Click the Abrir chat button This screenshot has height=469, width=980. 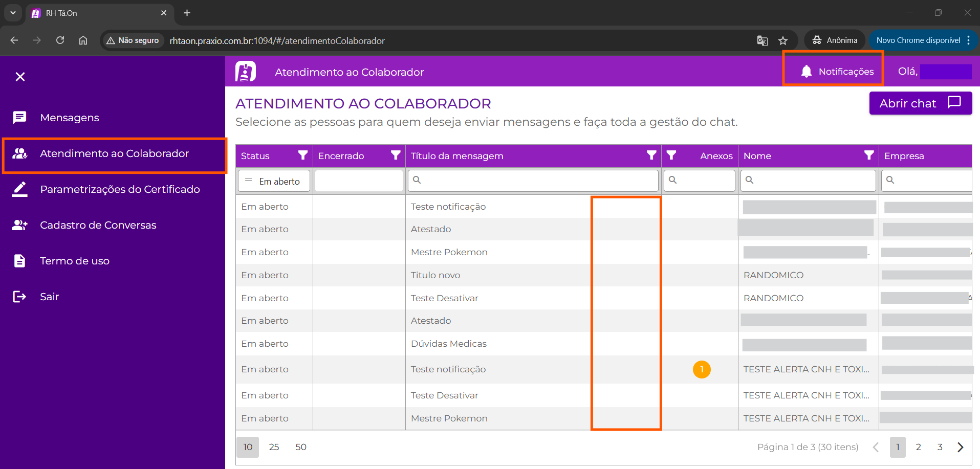920,103
